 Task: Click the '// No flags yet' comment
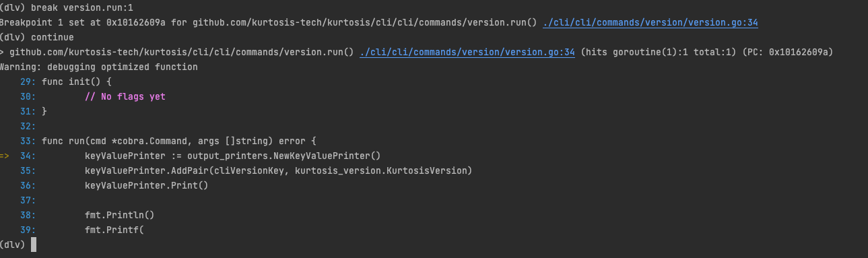click(125, 96)
